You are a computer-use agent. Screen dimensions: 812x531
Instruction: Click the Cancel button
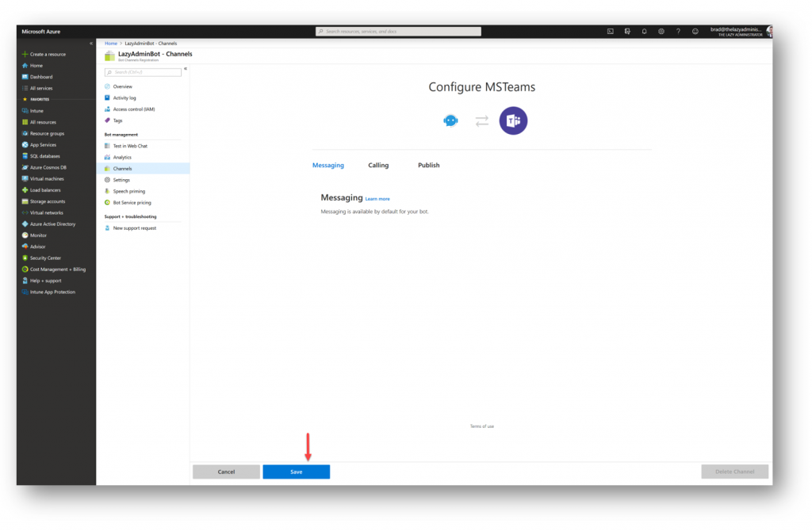226,472
